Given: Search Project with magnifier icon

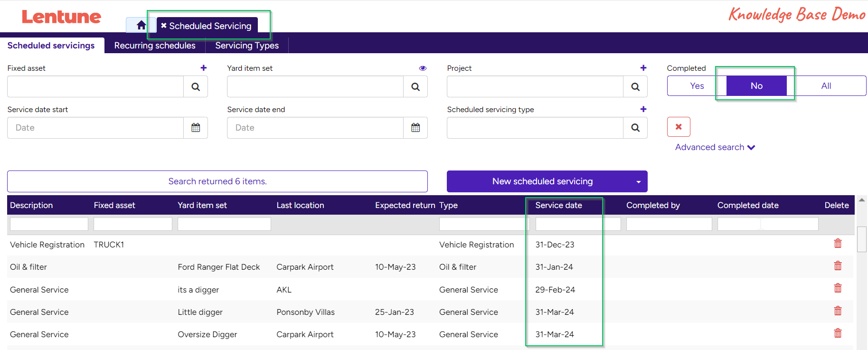Looking at the screenshot, I should (635, 86).
